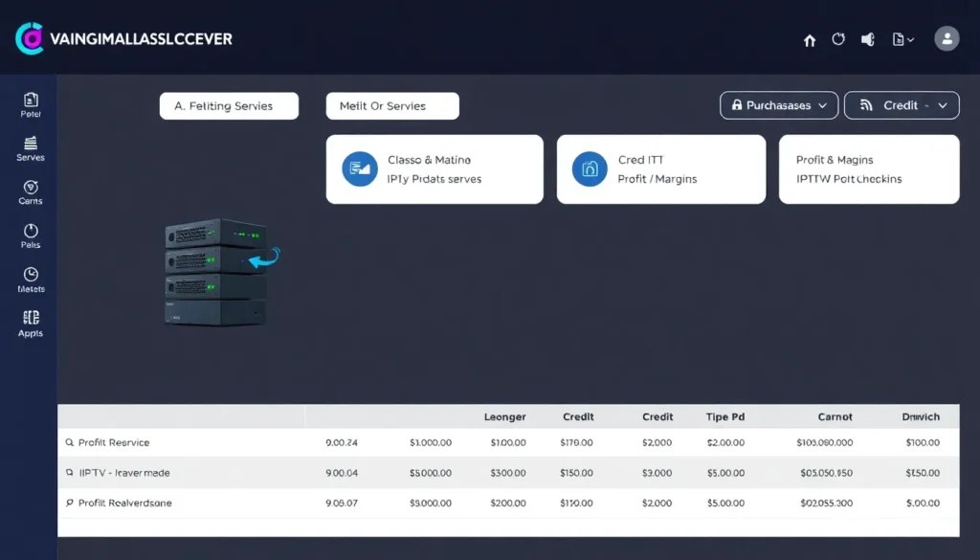The image size is (980, 560).
Task: Click the server stack image
Action: (216, 272)
